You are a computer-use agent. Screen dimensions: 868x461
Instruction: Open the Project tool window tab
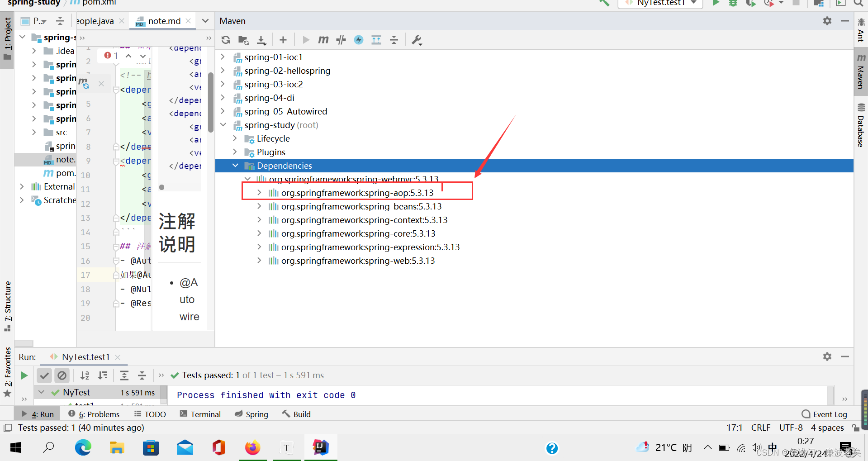(x=7, y=40)
